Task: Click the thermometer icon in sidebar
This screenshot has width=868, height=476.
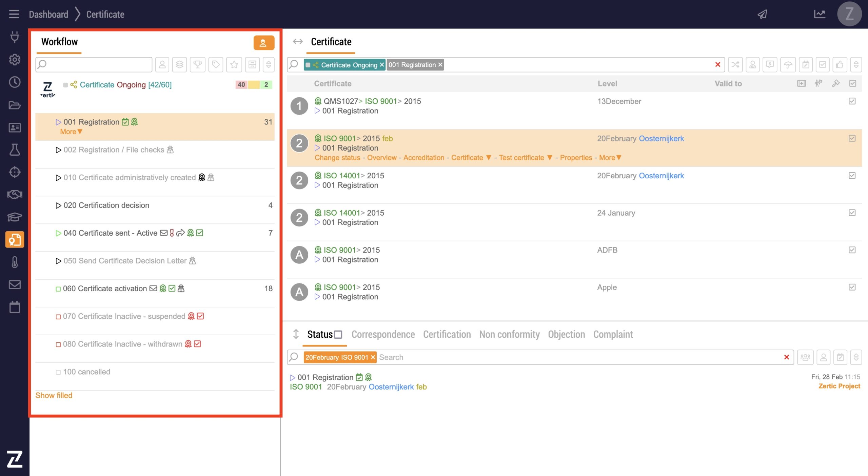Action: [x=15, y=262]
